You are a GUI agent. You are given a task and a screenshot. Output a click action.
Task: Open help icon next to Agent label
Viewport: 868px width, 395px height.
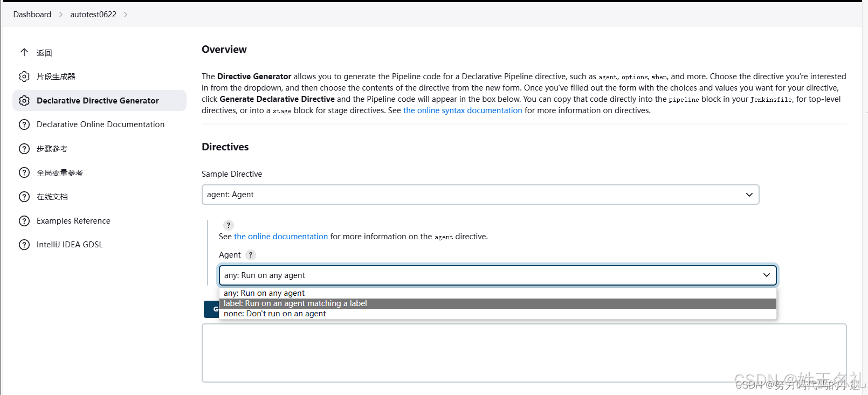click(251, 255)
